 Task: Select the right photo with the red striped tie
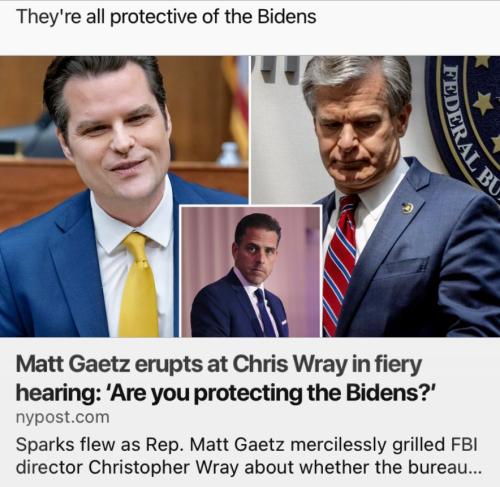pyautogui.click(x=375, y=197)
